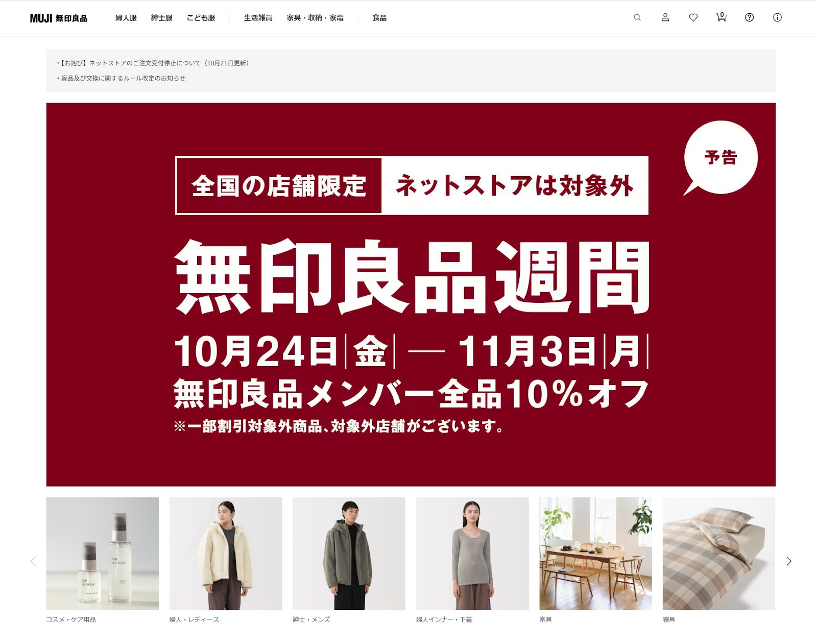Select コスメ・ケア用品 category thumbnail
The width and height of the screenshot is (817, 644).
click(x=102, y=554)
